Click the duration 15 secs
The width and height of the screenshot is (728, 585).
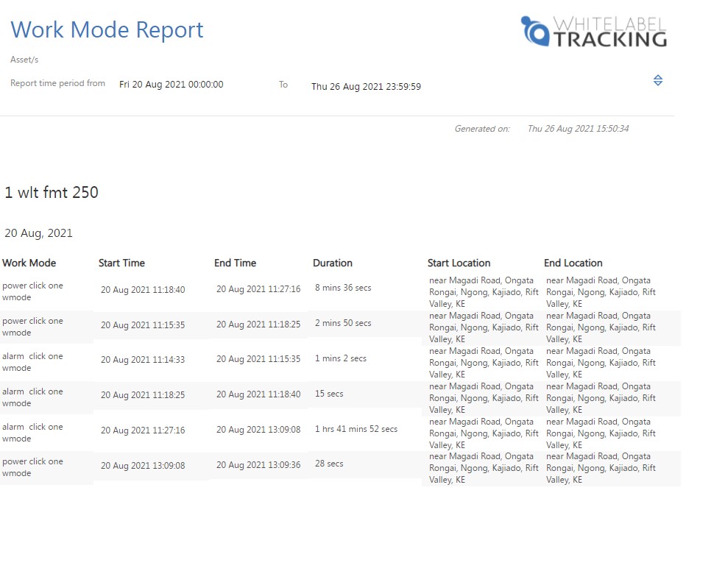329,393
